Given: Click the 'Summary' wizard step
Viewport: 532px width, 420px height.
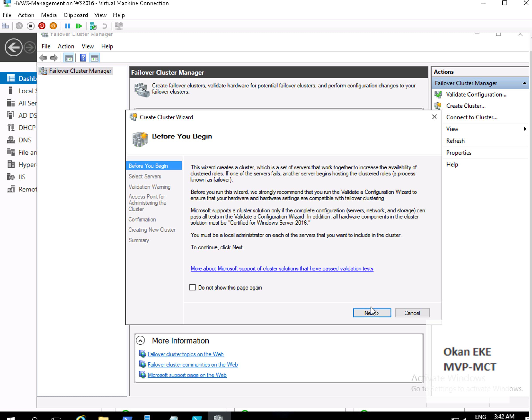Looking at the screenshot, I should point(139,240).
